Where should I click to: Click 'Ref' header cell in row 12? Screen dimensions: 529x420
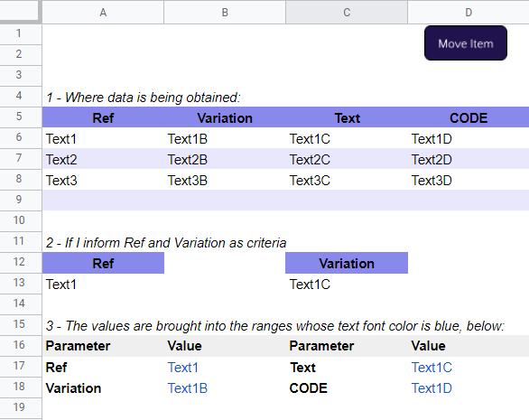click(103, 263)
